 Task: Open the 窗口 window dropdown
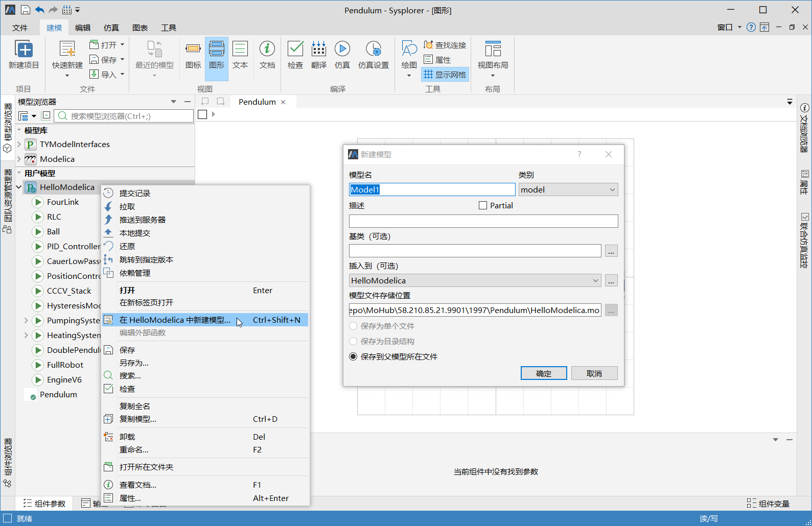(729, 27)
